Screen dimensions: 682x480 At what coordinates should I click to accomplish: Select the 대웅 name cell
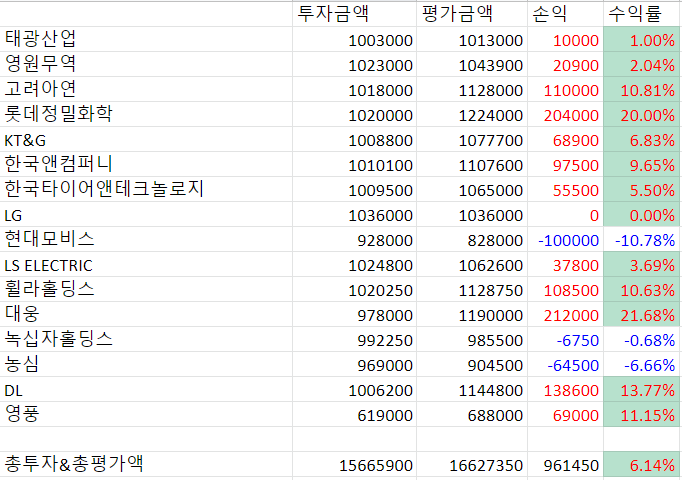click(x=146, y=314)
